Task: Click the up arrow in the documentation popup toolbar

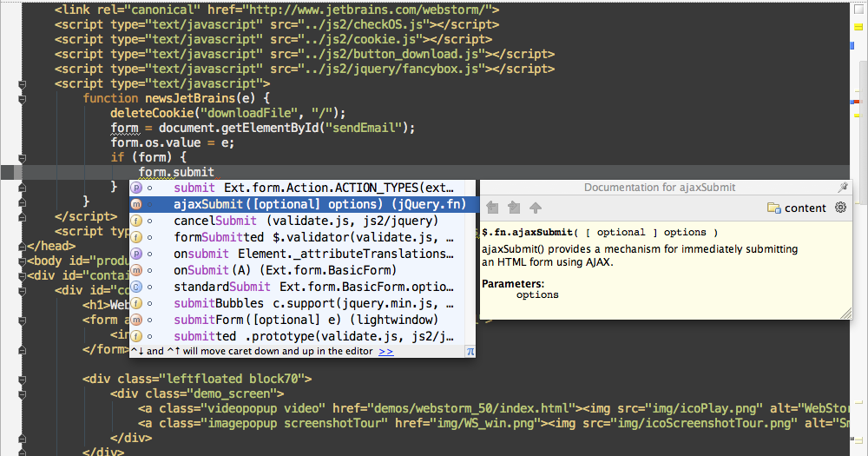Action: click(536, 208)
